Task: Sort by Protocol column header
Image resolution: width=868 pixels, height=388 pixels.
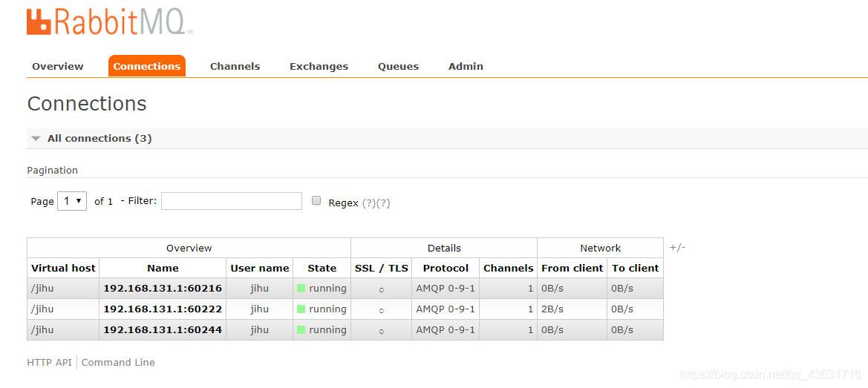Action: coord(446,268)
